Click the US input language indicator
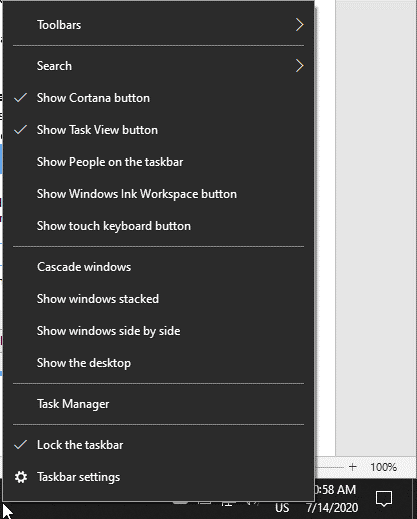417x519 pixels. 282,508
